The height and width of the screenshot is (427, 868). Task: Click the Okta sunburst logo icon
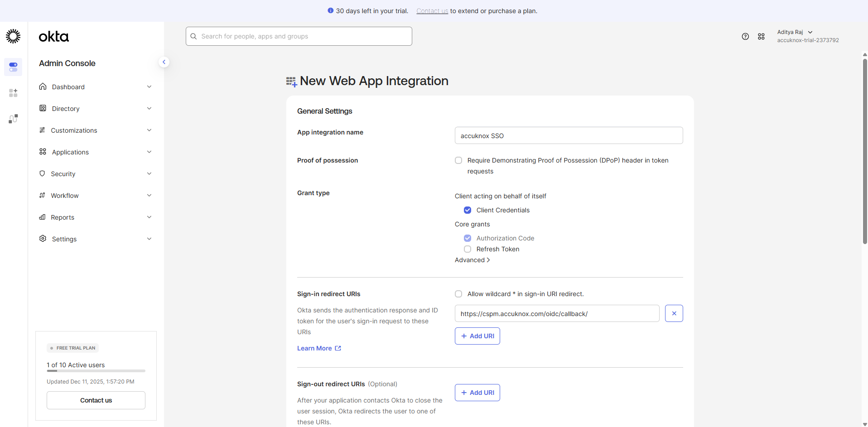(13, 36)
